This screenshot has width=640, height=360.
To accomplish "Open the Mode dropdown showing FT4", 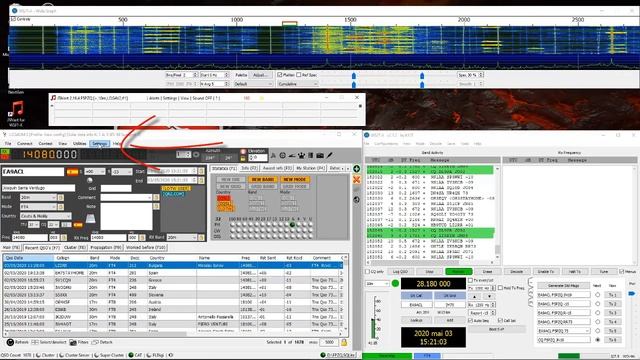I will click(x=38, y=207).
